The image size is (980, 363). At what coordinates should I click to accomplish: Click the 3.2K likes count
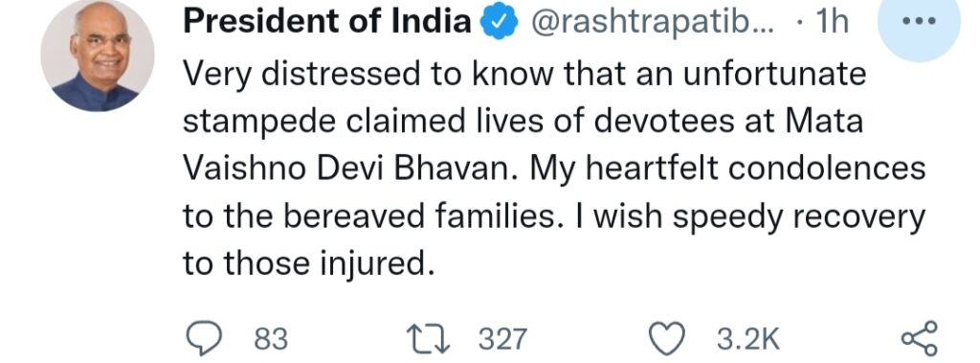point(748,339)
